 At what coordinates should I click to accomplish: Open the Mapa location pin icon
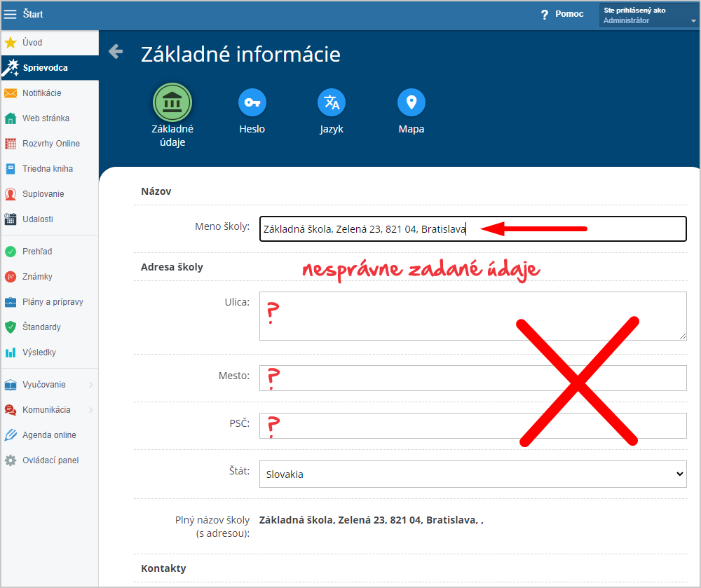(411, 102)
